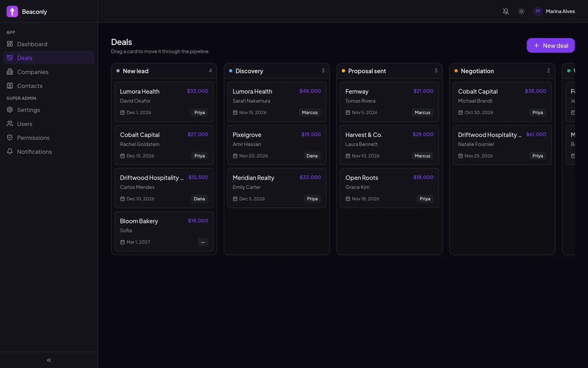Open Notifications in the sidebar
The width and height of the screenshot is (588, 368).
click(49, 152)
